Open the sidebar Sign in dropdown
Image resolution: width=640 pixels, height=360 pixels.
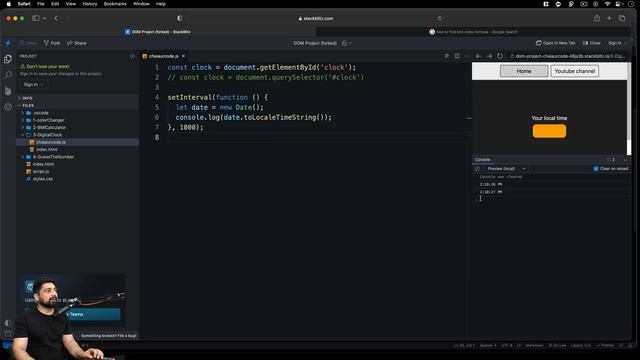(33, 84)
